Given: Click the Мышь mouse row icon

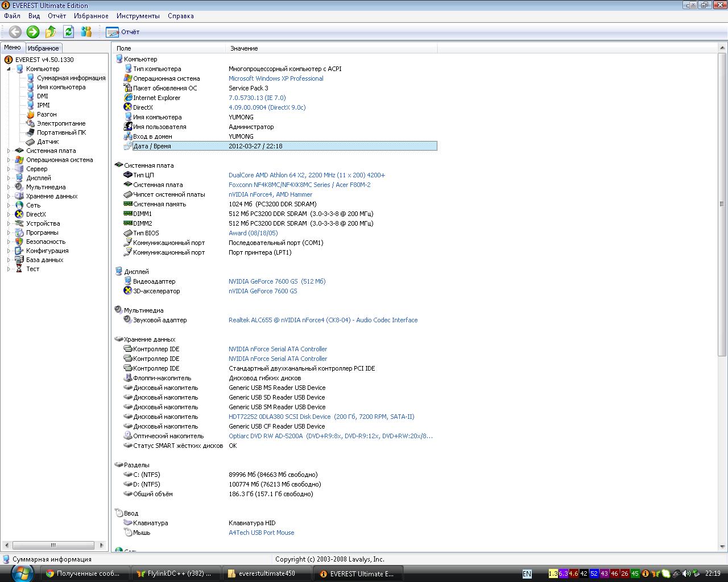Looking at the screenshot, I should click(x=127, y=533).
